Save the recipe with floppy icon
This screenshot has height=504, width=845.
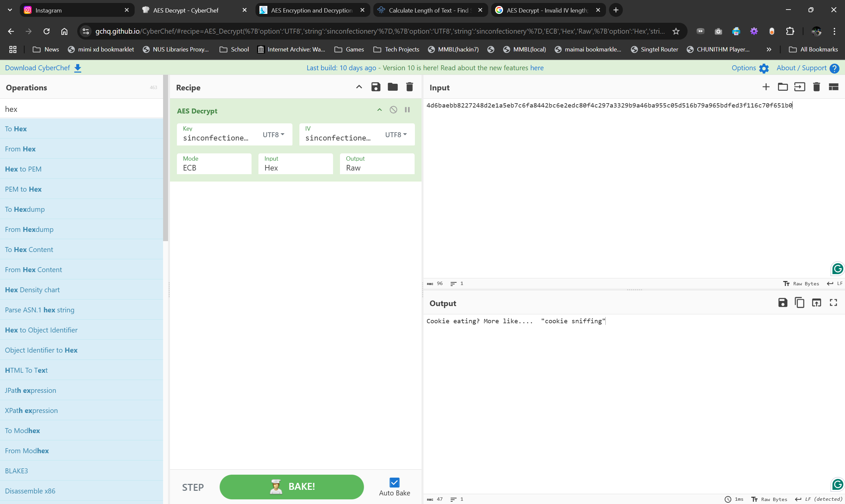coord(375,87)
